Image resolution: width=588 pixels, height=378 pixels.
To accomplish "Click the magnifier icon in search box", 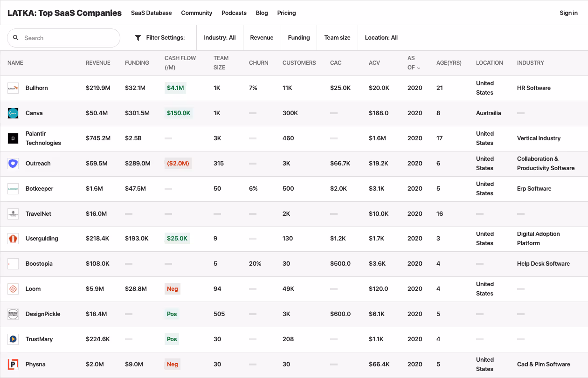I will click(x=16, y=38).
